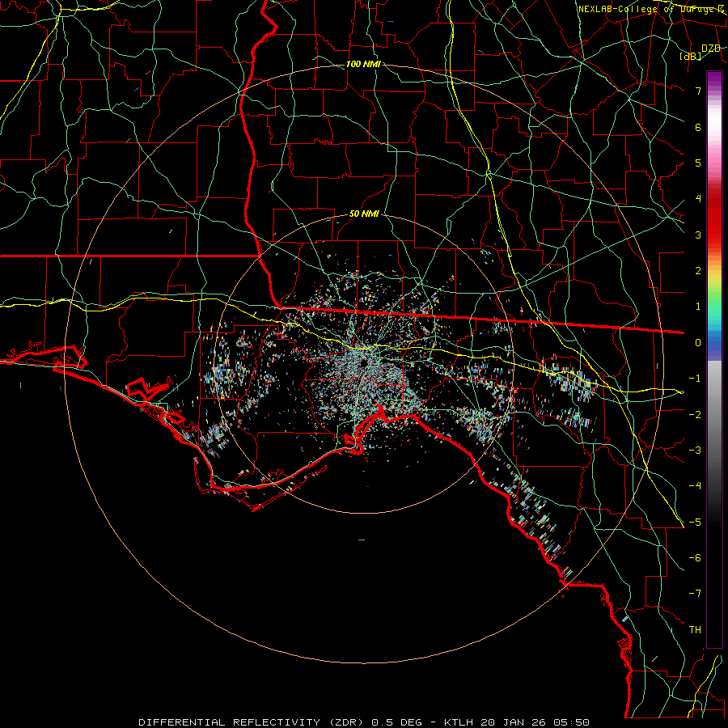Click the 1 dB tick label
This screenshot has width=728, height=728.
[x=698, y=307]
